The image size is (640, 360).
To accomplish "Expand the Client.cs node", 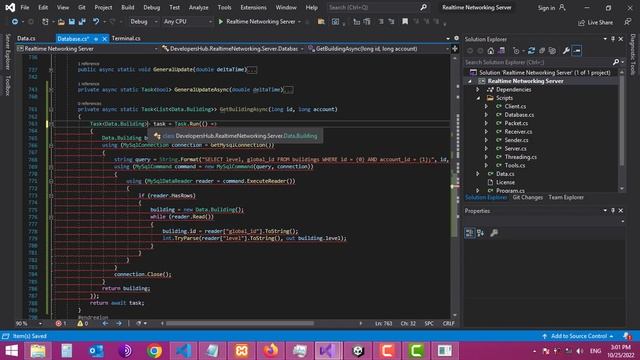I will (x=486, y=106).
